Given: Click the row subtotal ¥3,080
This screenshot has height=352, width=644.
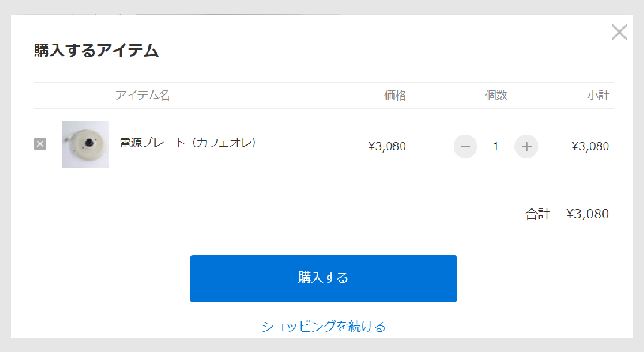Looking at the screenshot, I should click(x=590, y=146).
